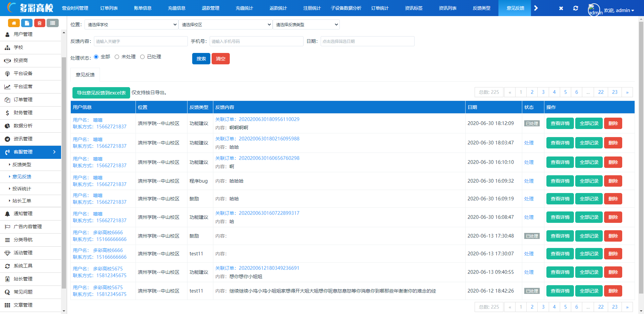This screenshot has height=314, width=644.
Task: Click the orange home shortcut icon
Action: pos(14,23)
